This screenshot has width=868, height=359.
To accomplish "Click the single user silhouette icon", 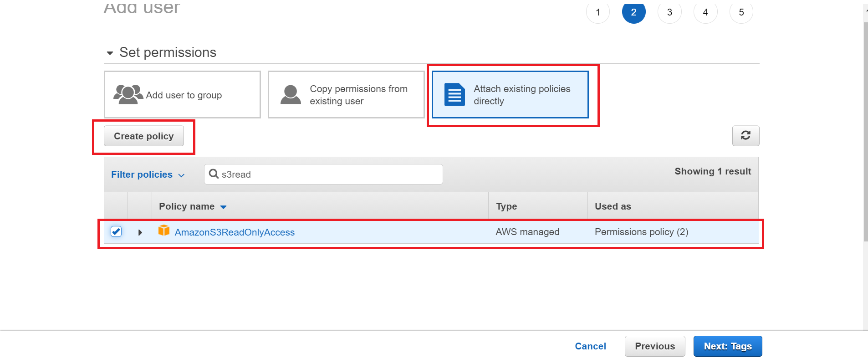I will pyautogui.click(x=291, y=94).
